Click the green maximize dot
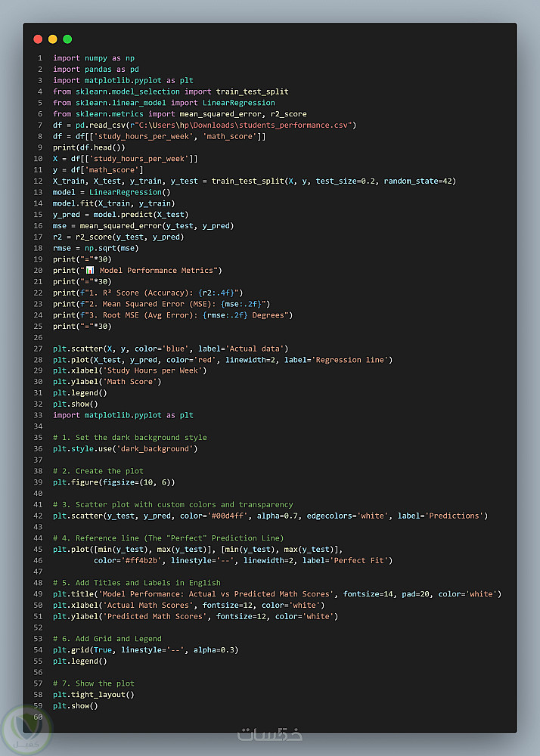The image size is (540, 756). (67, 39)
